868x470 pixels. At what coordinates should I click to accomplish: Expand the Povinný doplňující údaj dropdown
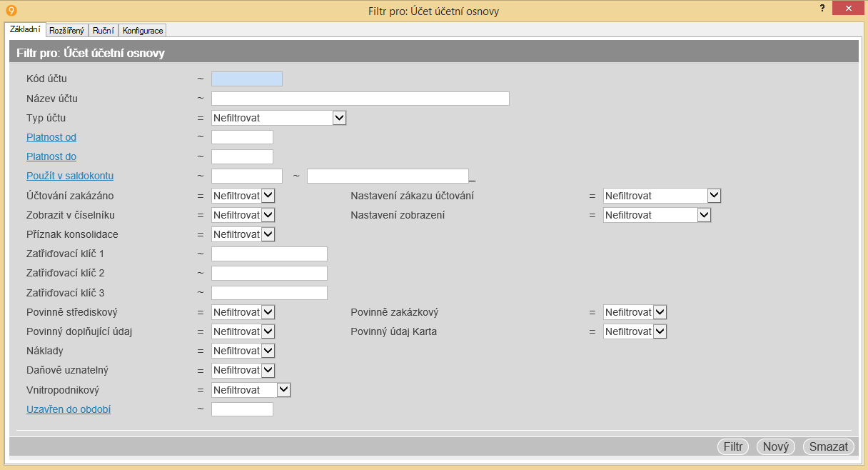point(243,331)
